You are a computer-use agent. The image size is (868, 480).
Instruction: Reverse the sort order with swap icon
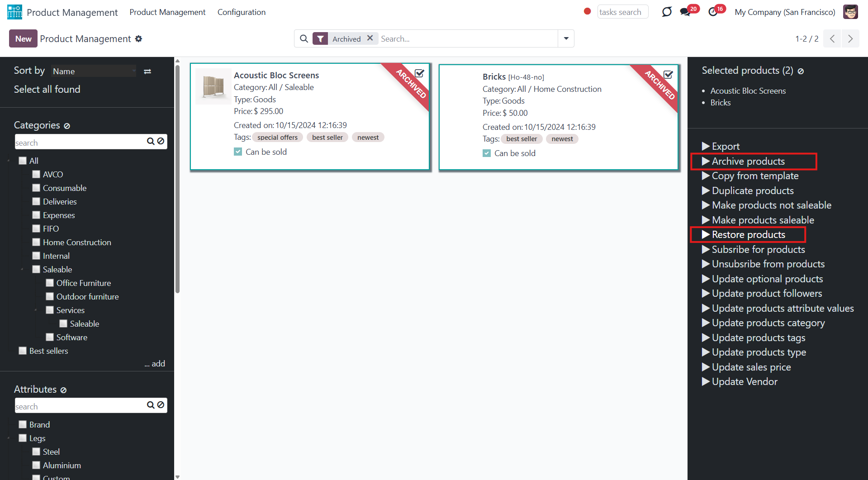pyautogui.click(x=147, y=71)
